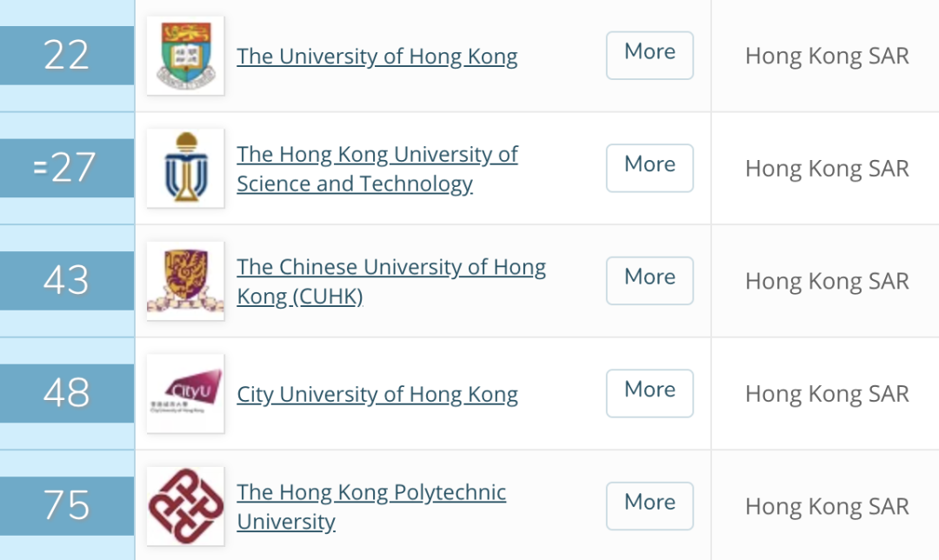The height and width of the screenshot is (560, 939).
Task: Open The Hong Kong University of Science and Technology link
Action: pyautogui.click(x=377, y=169)
